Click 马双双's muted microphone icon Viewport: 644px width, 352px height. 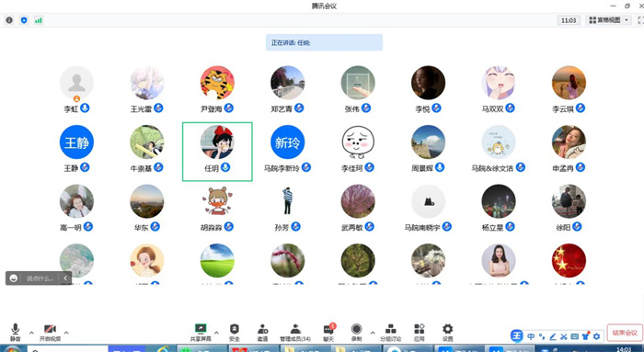click(x=510, y=108)
